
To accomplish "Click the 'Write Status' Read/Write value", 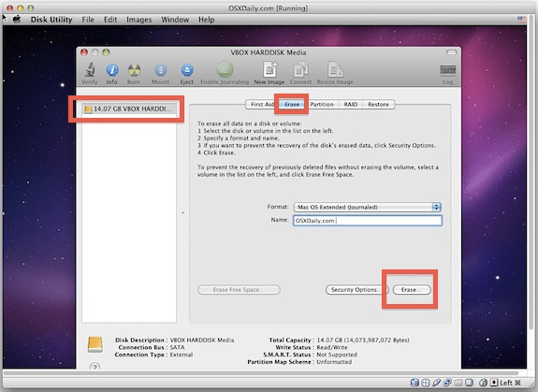I will (332, 347).
